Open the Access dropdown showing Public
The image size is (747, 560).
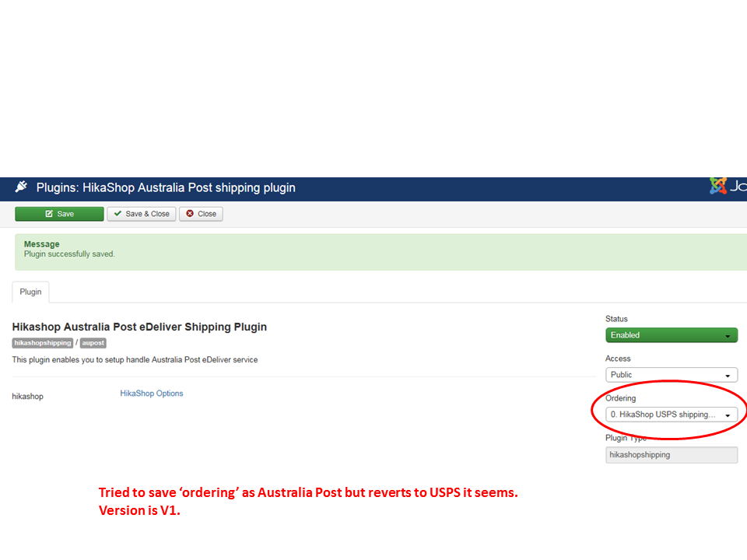[672, 375]
